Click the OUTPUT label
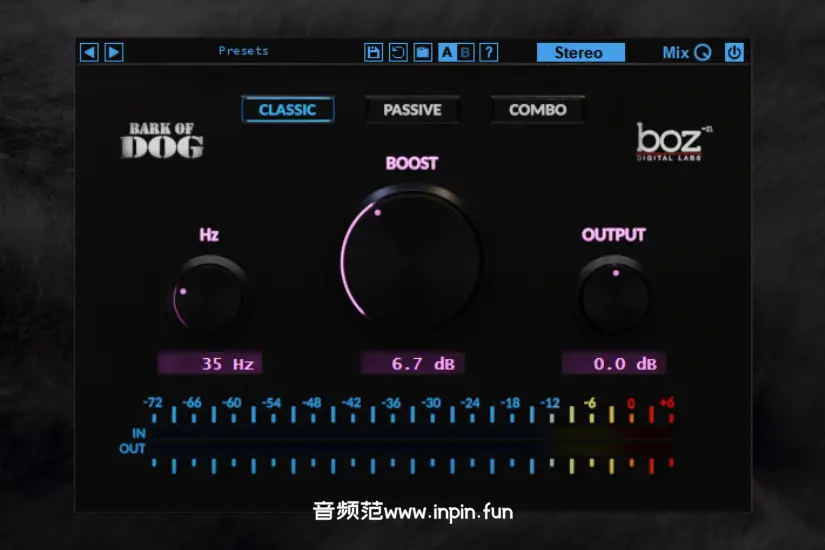The image size is (825, 550). [613, 235]
